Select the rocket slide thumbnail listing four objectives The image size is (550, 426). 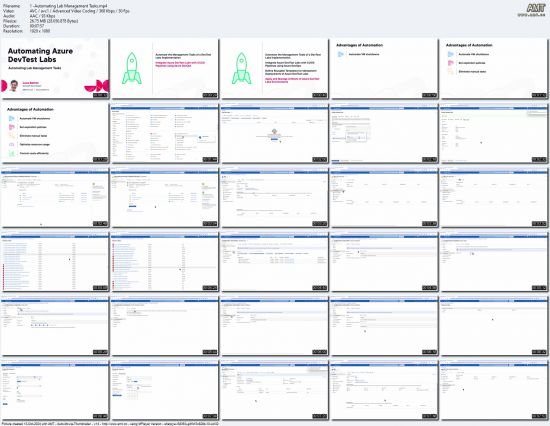point(275,69)
